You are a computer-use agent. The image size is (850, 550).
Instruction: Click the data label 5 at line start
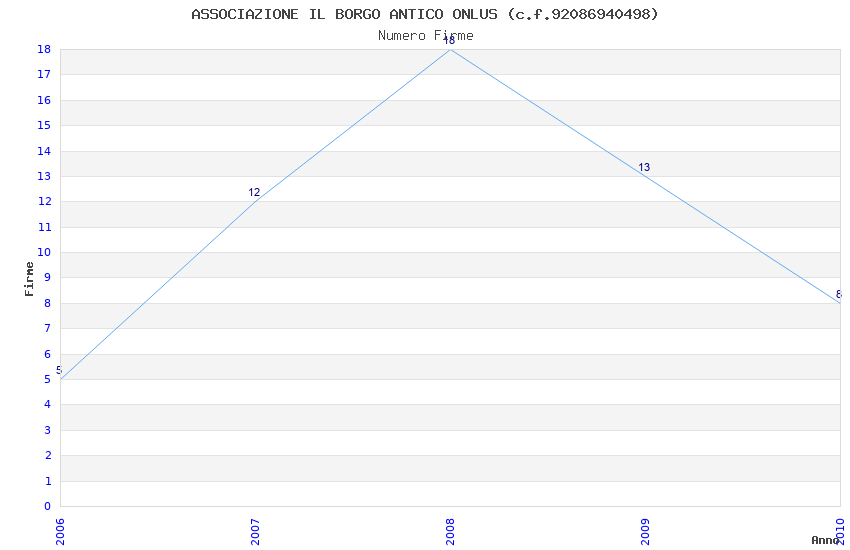coord(59,371)
